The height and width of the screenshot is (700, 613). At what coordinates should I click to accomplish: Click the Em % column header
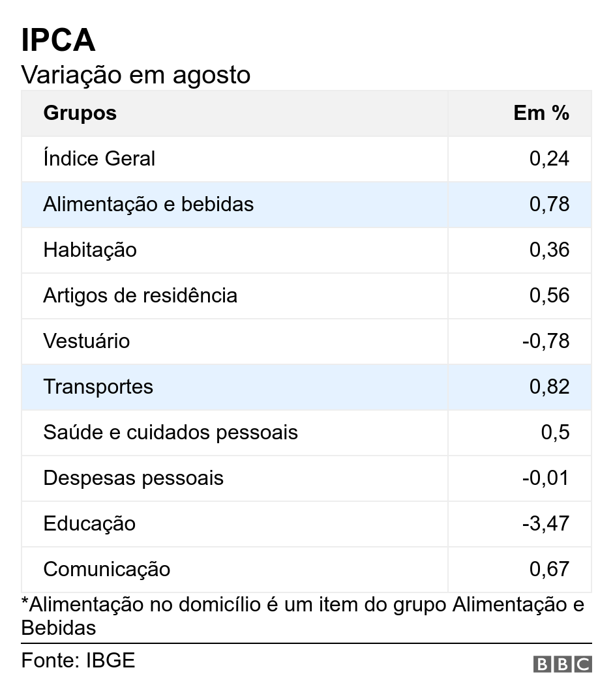click(541, 113)
